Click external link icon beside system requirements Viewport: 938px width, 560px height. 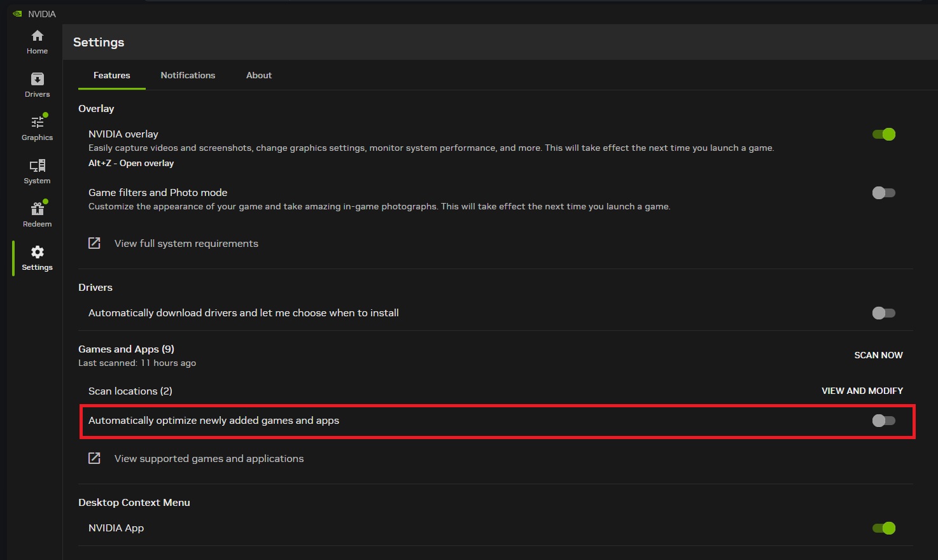coord(94,243)
